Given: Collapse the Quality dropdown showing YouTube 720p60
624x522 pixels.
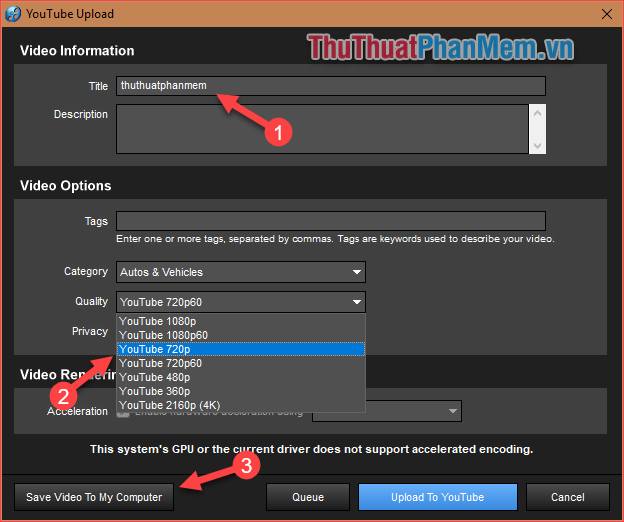Looking at the screenshot, I should (x=241, y=302).
